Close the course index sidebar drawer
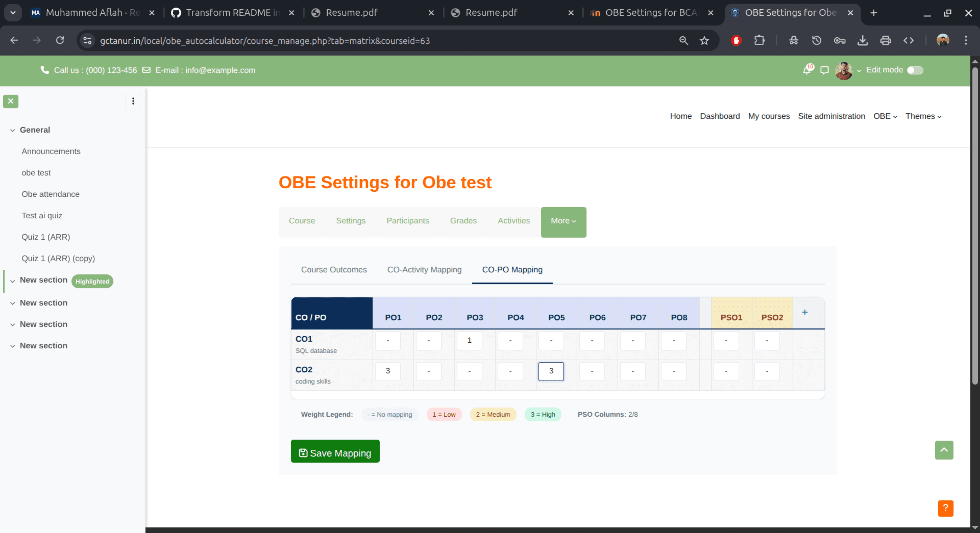980x533 pixels. click(11, 101)
